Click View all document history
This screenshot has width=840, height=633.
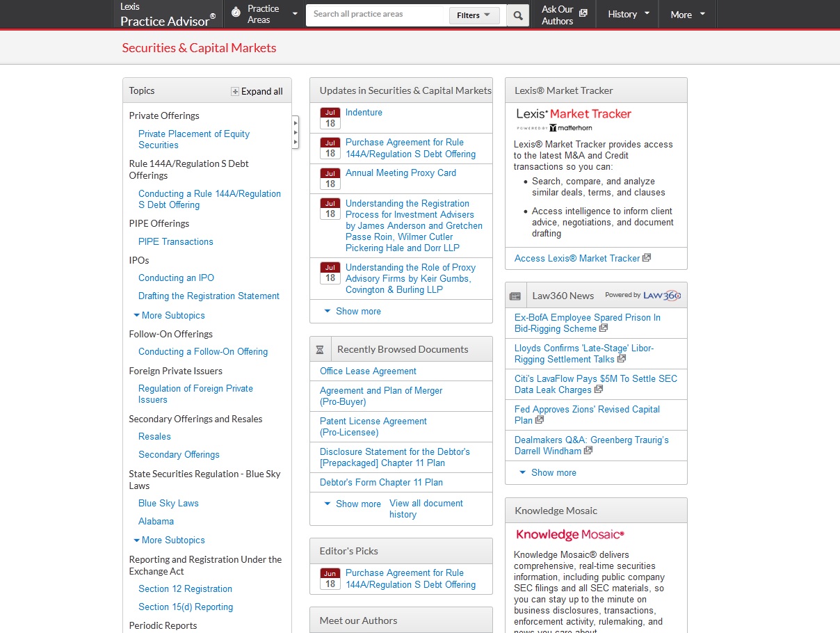[426, 508]
